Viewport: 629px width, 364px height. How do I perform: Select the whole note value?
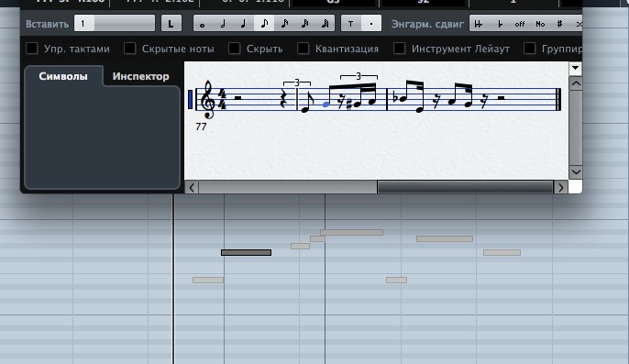[x=203, y=24]
